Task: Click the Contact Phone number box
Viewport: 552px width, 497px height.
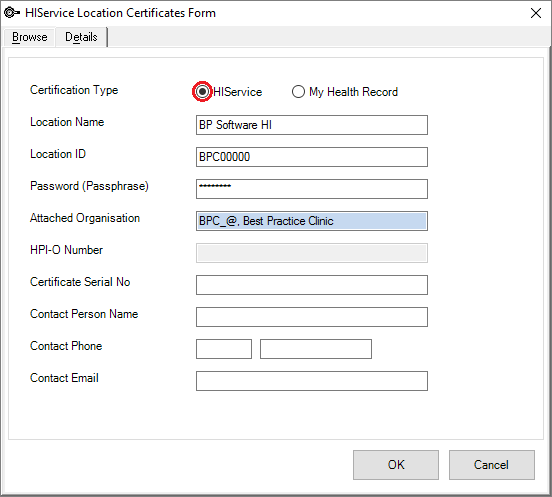Action: (316, 349)
